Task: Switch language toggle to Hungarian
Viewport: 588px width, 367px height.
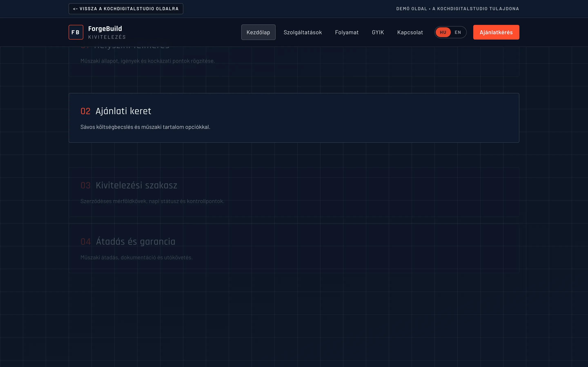Action: pyautogui.click(x=443, y=32)
